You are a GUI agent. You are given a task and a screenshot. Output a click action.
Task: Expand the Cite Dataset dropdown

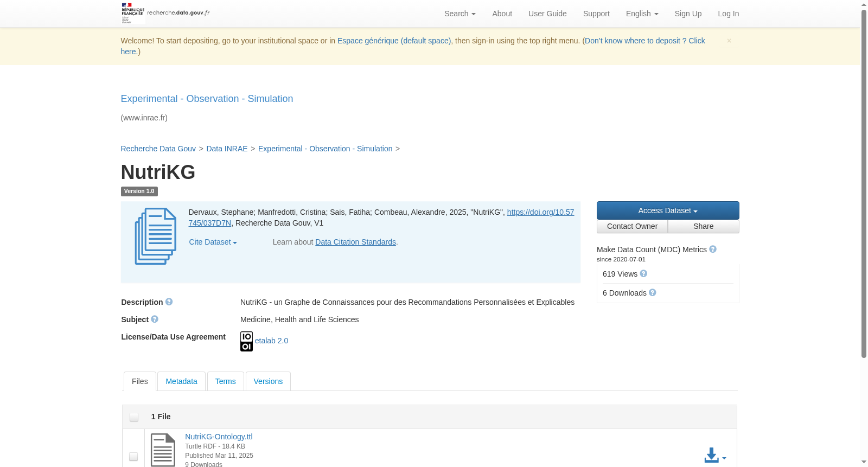point(213,242)
